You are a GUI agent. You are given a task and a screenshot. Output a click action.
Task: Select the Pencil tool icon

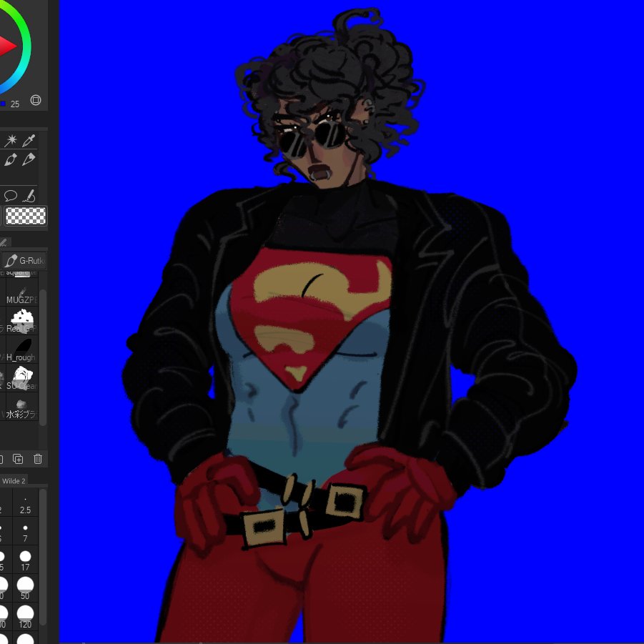point(29,159)
